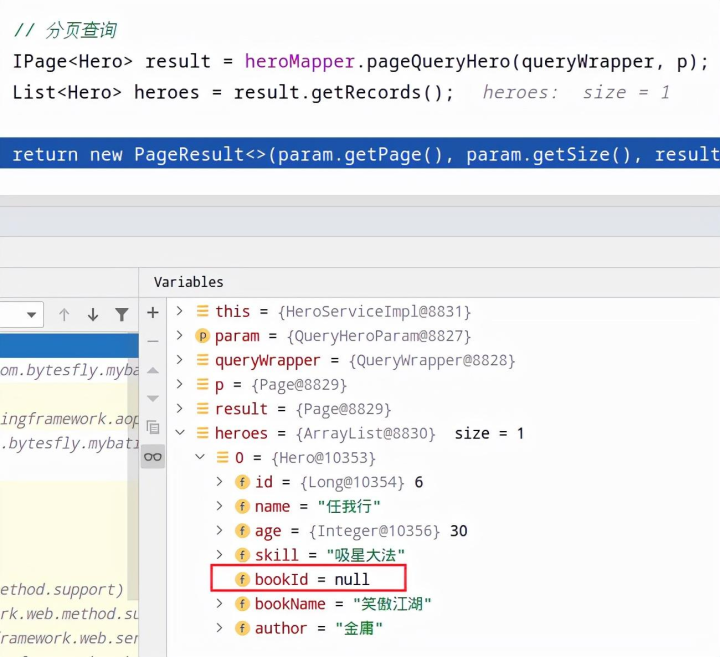The image size is (720, 657).
Task: Click the field icon beside 'bookId'
Action: pos(242,579)
